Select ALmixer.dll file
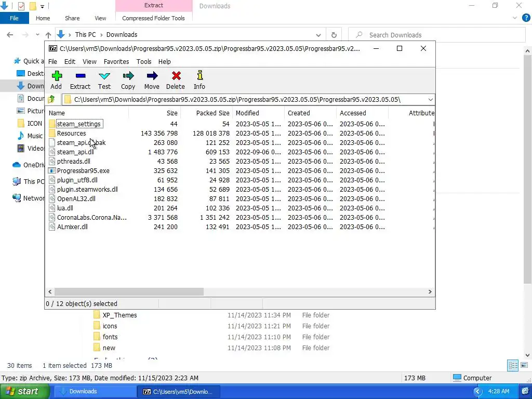 (x=72, y=227)
